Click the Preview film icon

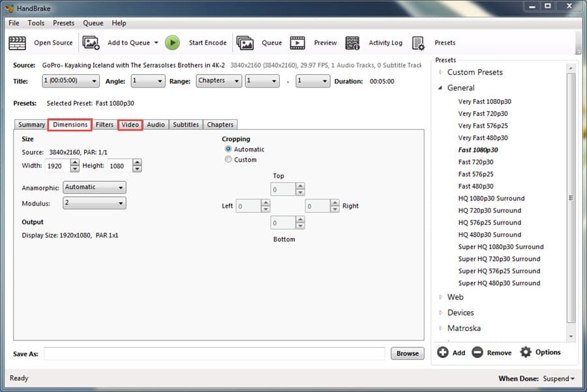[x=297, y=43]
